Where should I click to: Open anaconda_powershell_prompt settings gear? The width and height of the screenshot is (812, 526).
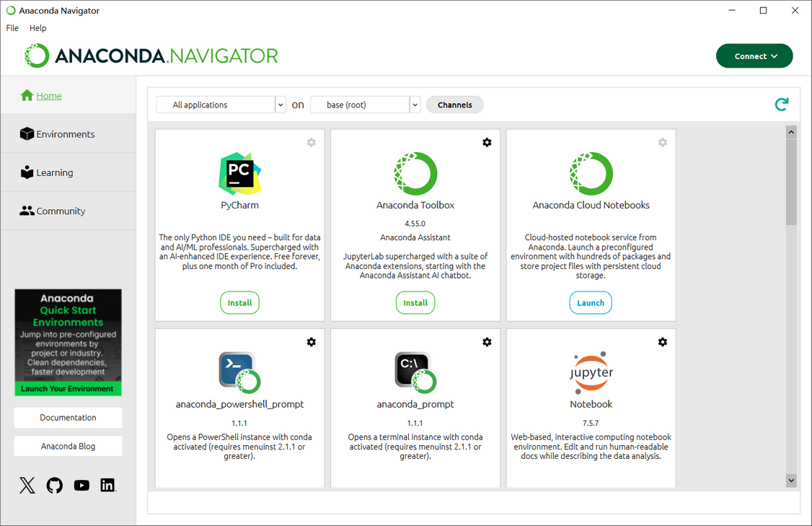click(312, 342)
